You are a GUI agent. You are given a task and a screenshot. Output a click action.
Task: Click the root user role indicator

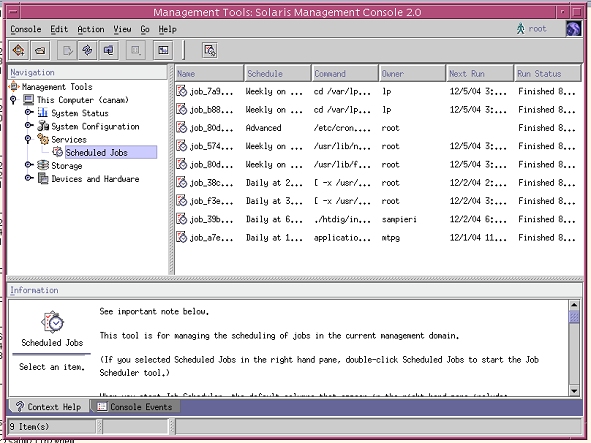coord(531,29)
